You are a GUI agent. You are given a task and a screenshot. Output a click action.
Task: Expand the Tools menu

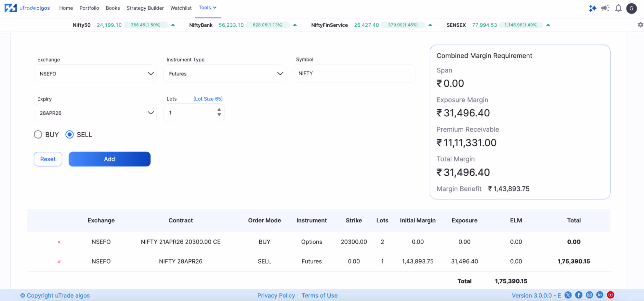coord(207,8)
